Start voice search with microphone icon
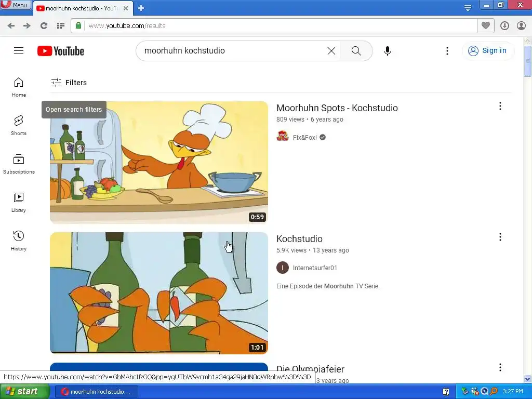This screenshot has height=399, width=532. [388, 51]
